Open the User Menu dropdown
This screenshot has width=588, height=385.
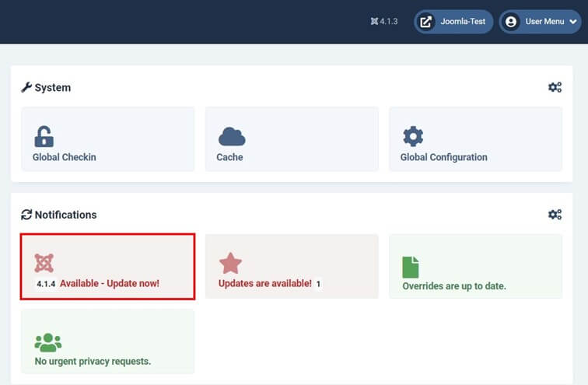click(540, 22)
